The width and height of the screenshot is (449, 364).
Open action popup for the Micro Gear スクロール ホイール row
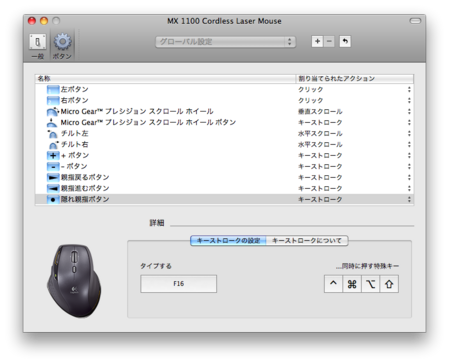click(409, 111)
